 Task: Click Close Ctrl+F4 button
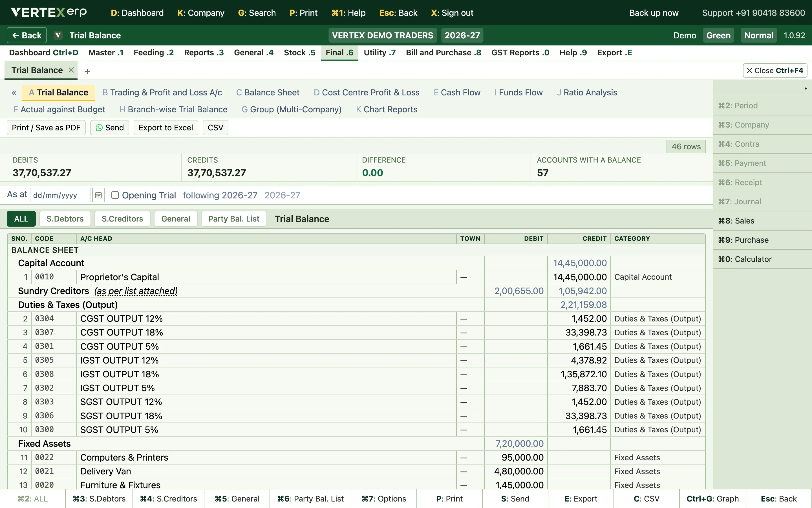(x=775, y=71)
